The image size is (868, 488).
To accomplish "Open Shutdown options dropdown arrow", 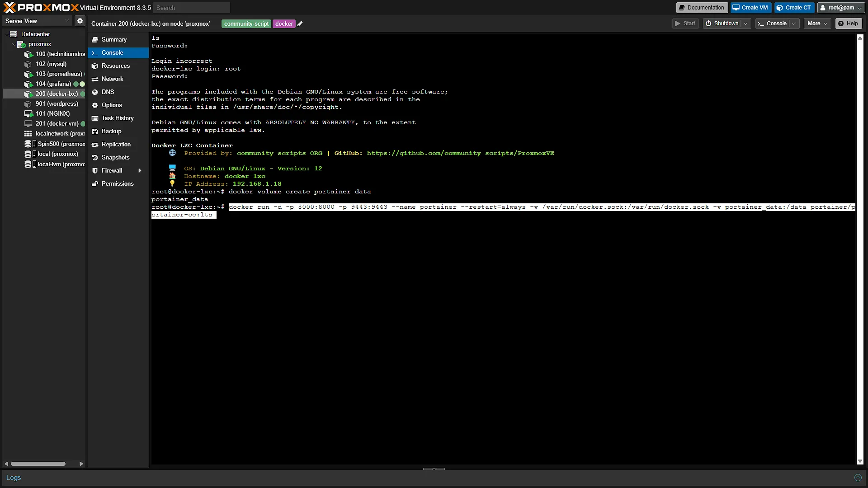I will [x=745, y=23].
